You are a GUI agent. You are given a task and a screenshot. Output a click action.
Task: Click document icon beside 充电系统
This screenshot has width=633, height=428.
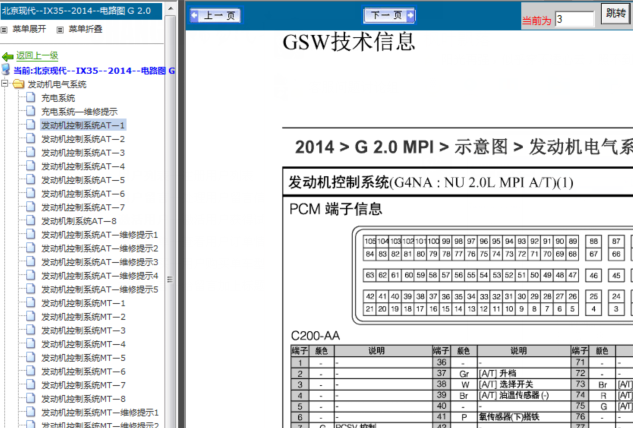(x=31, y=97)
